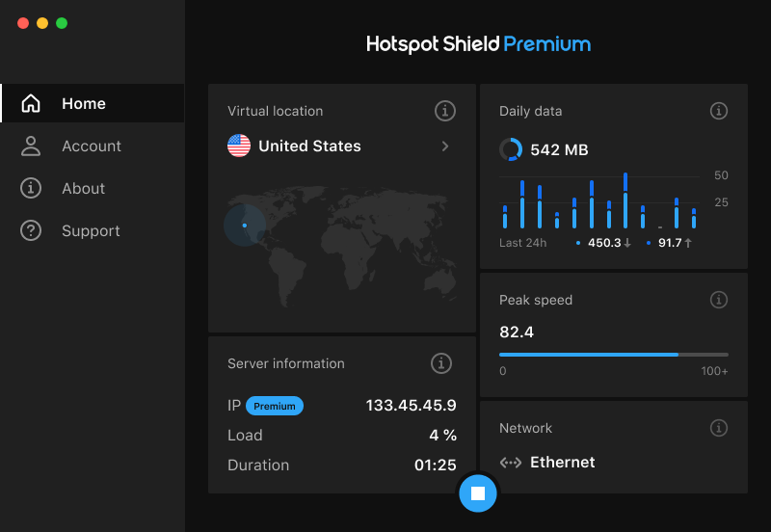The height and width of the screenshot is (532, 771).
Task: Click the Hotspot Shield Premium title
Action: click(x=478, y=43)
